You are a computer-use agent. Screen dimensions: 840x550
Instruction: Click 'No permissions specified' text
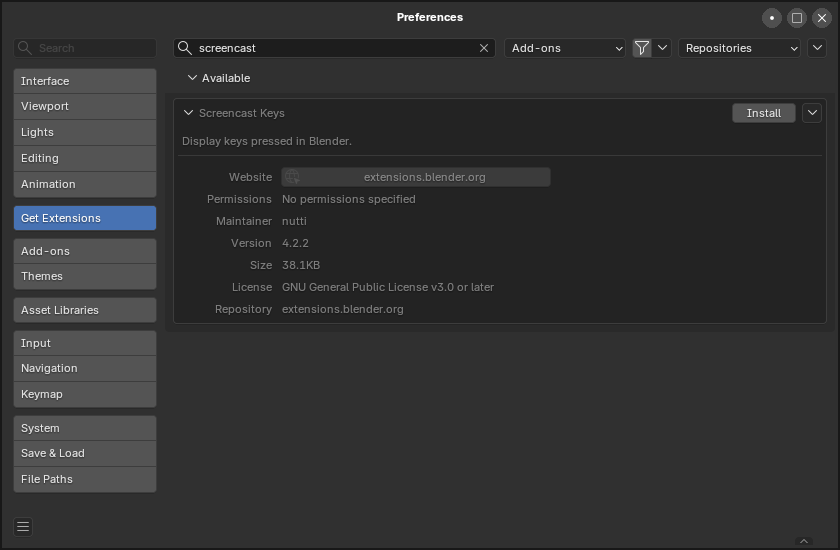349,199
